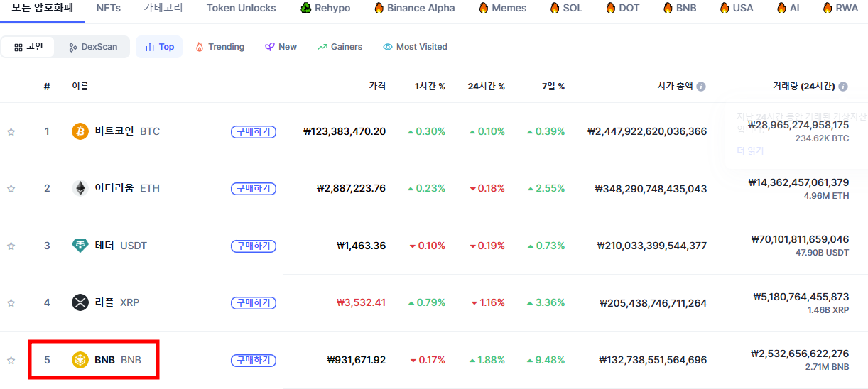
Task: Open the AI category tab
Action: tap(788, 8)
